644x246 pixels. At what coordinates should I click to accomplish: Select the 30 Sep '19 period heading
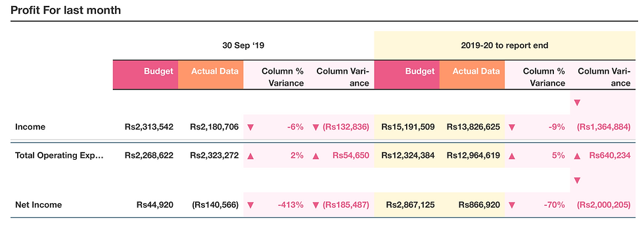(x=243, y=45)
